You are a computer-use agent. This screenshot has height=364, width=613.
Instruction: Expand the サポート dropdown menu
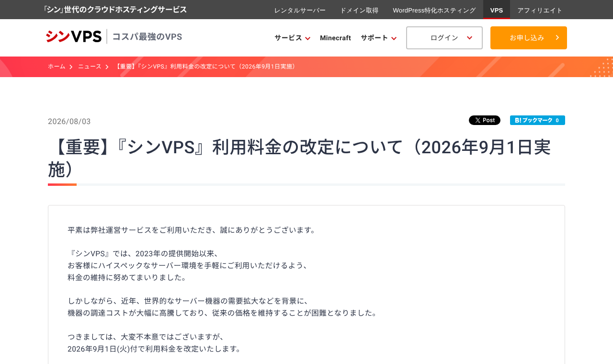point(378,38)
